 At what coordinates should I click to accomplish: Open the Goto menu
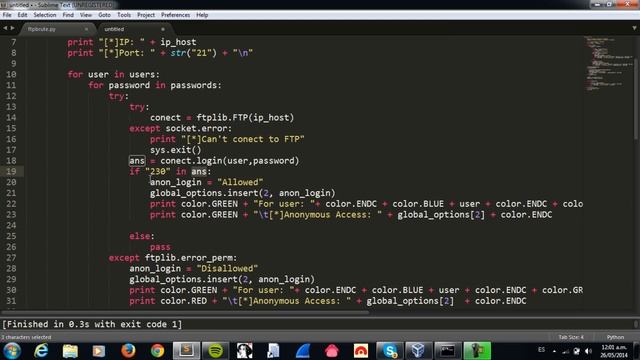104,15
